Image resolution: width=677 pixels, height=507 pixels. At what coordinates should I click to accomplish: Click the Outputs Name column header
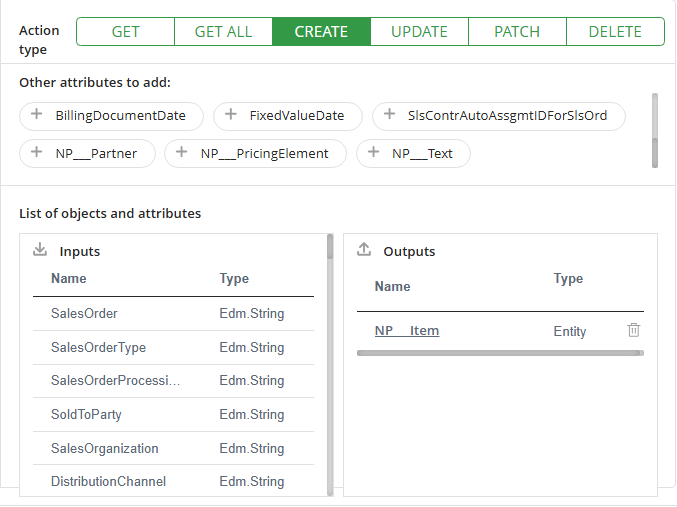(x=392, y=286)
